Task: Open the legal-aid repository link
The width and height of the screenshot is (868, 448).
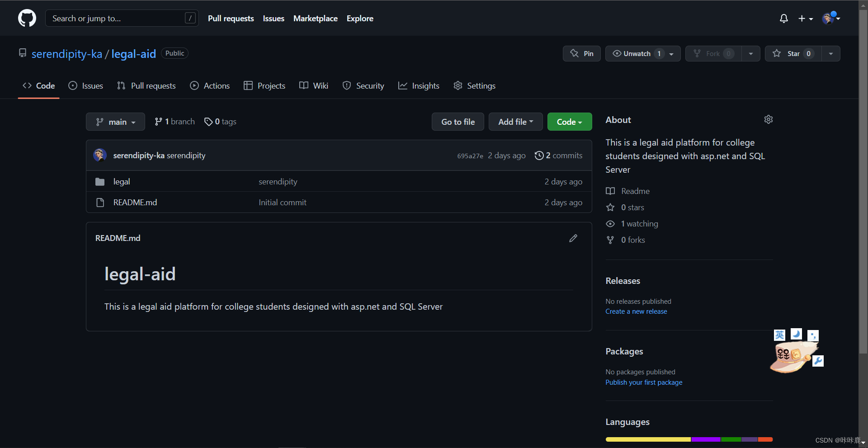Action: click(x=133, y=54)
